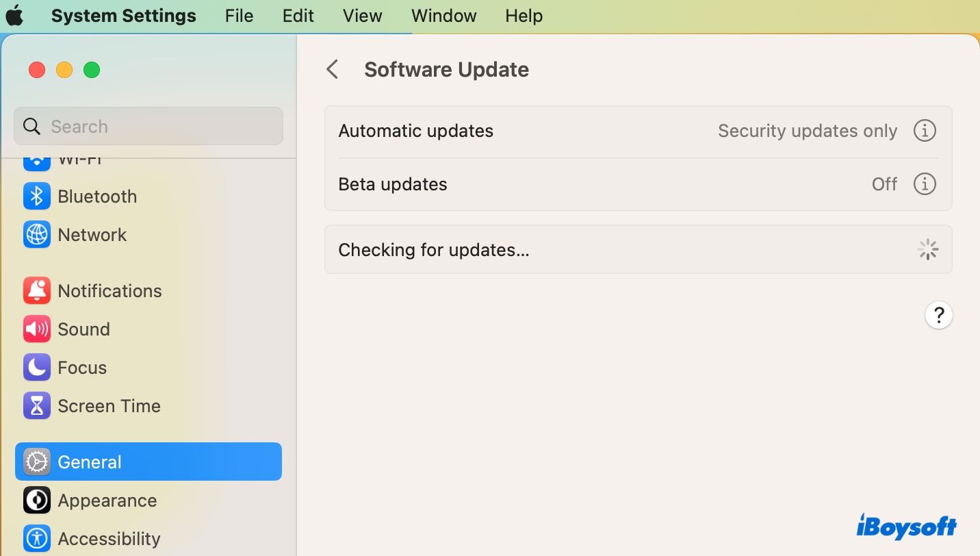This screenshot has width=980, height=556.
Task: Go back using the chevron arrow
Action: pyautogui.click(x=333, y=69)
